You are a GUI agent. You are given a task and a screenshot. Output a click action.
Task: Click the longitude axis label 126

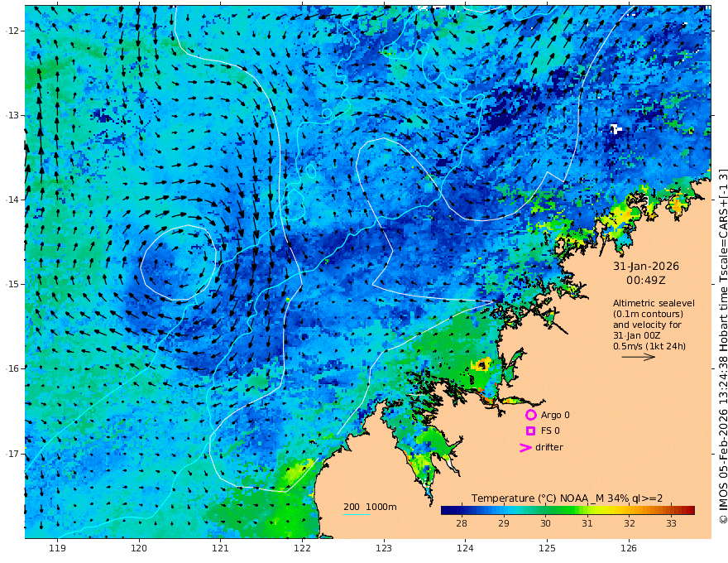point(629,549)
